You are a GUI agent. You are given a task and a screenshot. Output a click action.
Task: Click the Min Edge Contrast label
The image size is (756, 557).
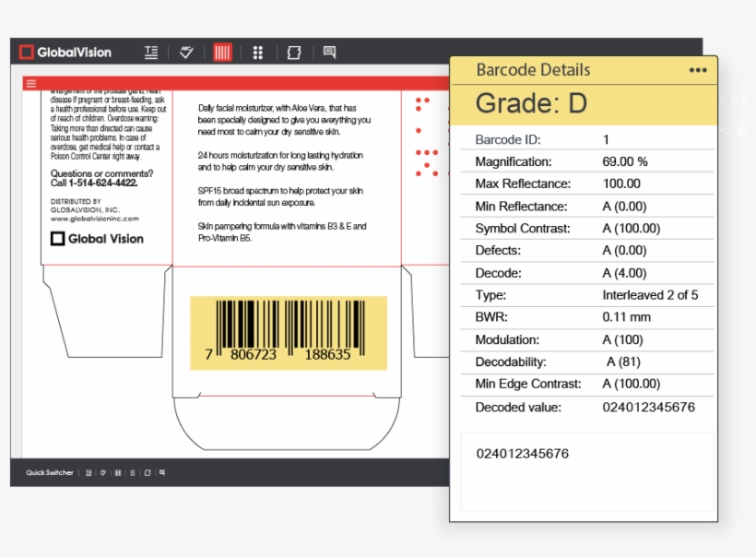pos(528,384)
